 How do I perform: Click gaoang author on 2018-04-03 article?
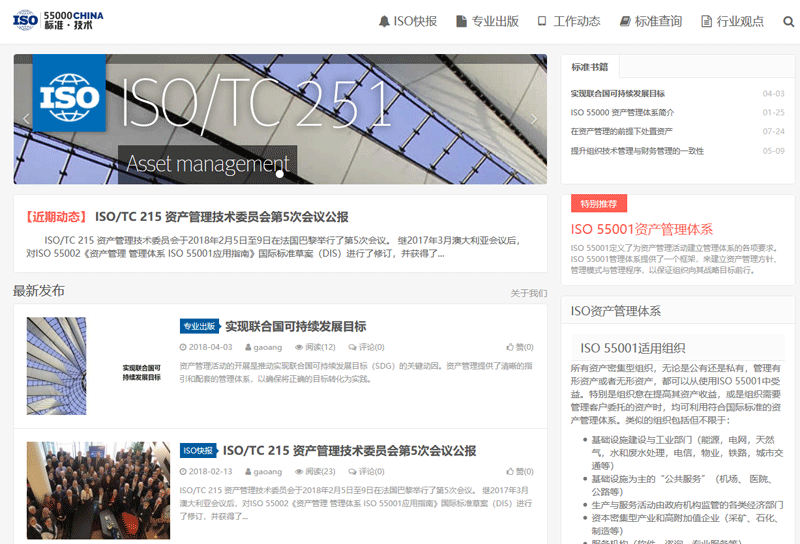point(263,347)
